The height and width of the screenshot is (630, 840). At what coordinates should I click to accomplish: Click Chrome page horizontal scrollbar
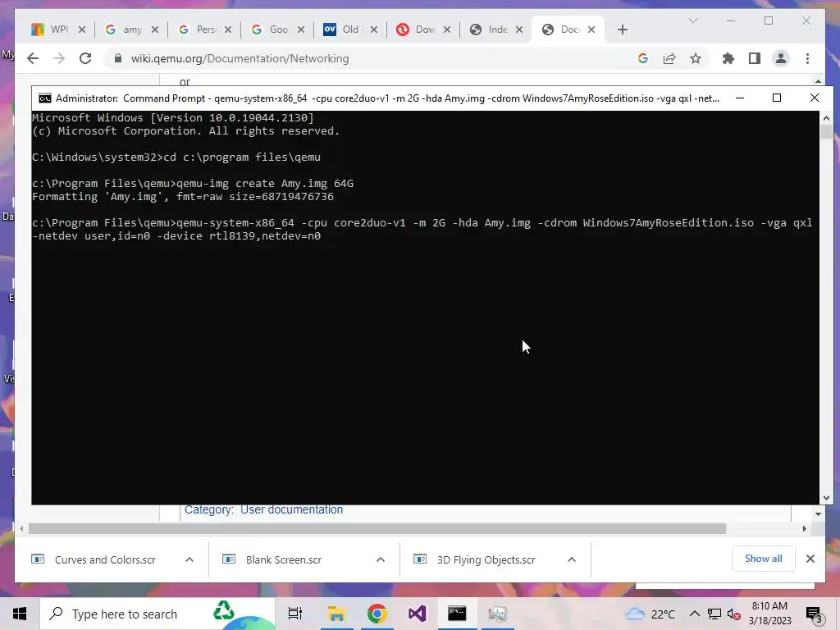[377, 529]
